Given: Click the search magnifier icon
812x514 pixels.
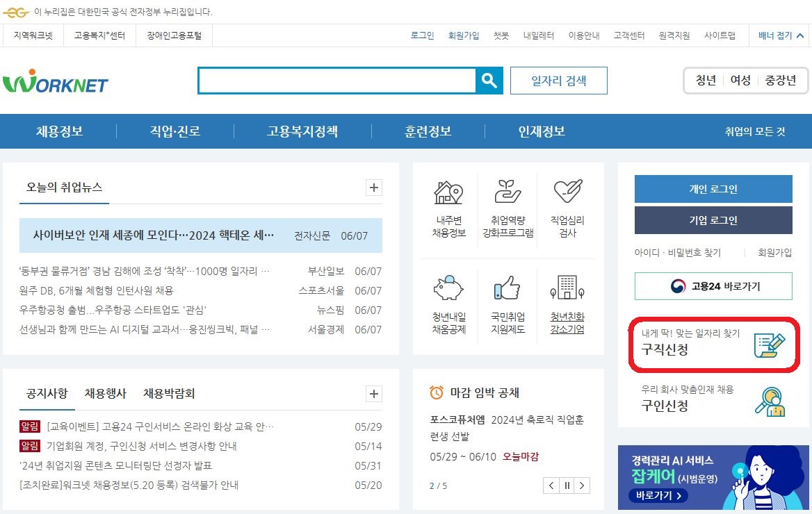Looking at the screenshot, I should coord(489,80).
